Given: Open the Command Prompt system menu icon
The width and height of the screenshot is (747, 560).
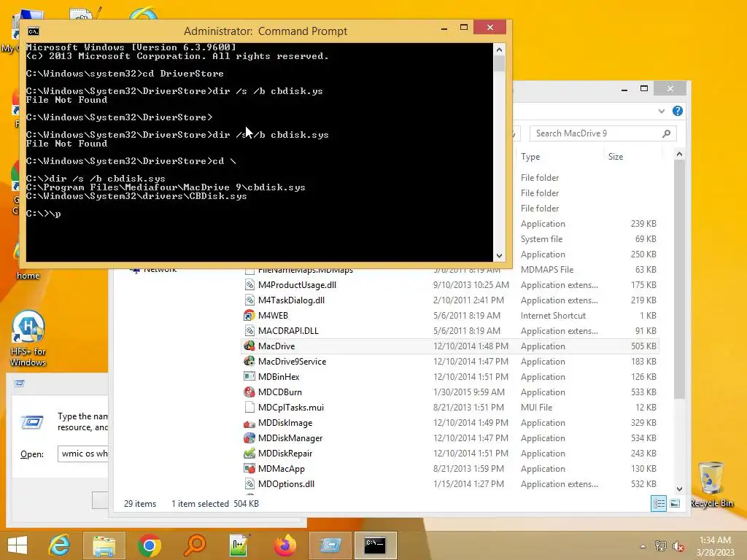Looking at the screenshot, I should [x=34, y=31].
